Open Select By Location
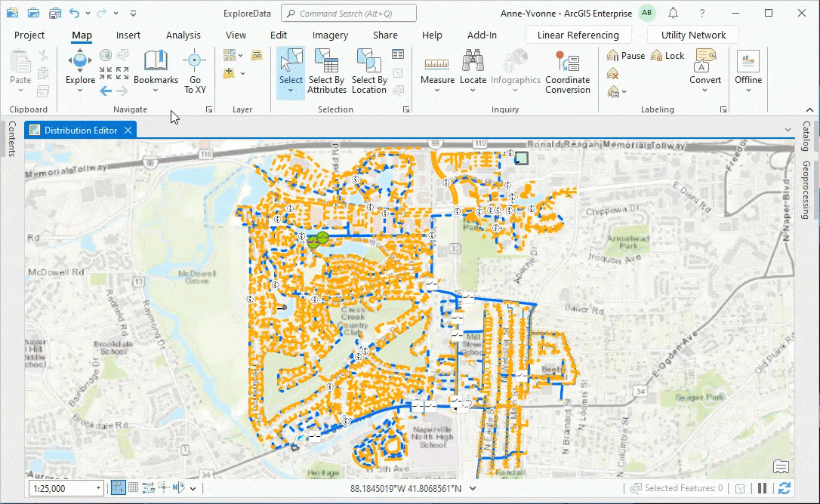The height and width of the screenshot is (504, 820). click(369, 72)
